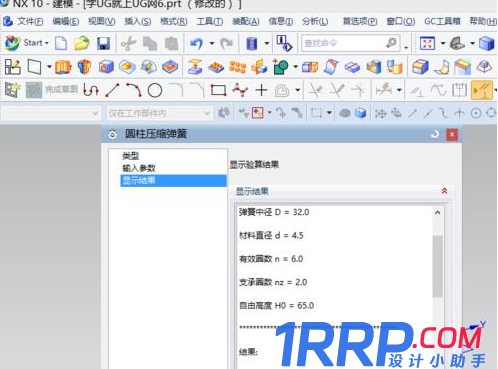Click the dialog settings gear icon
The image size is (498, 369).
pyautogui.click(x=112, y=134)
